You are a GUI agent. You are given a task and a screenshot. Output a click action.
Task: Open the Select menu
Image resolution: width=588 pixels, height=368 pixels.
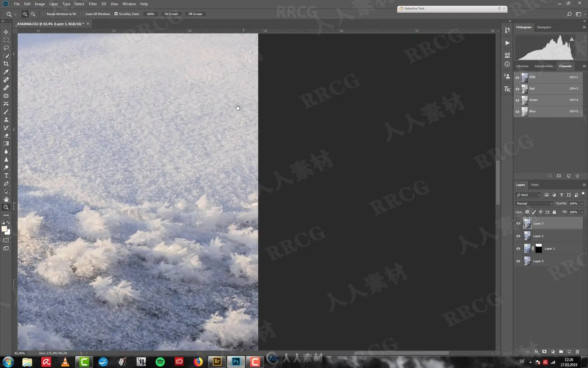point(79,4)
